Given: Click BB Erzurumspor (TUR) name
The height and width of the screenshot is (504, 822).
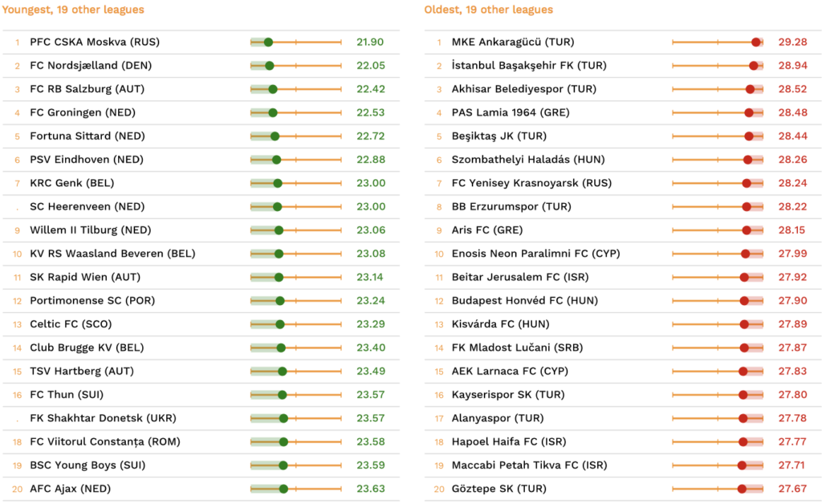Looking at the screenshot, I should 511,206.
